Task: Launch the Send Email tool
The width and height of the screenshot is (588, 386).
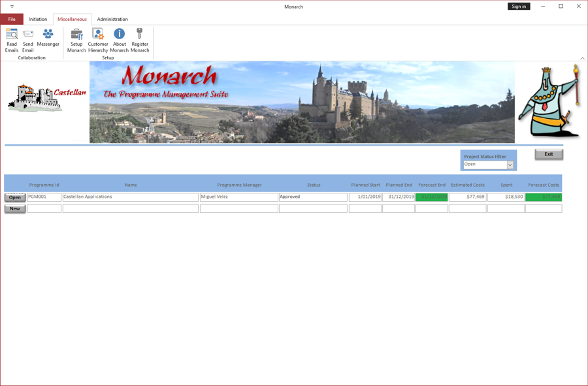Action: tap(27, 40)
